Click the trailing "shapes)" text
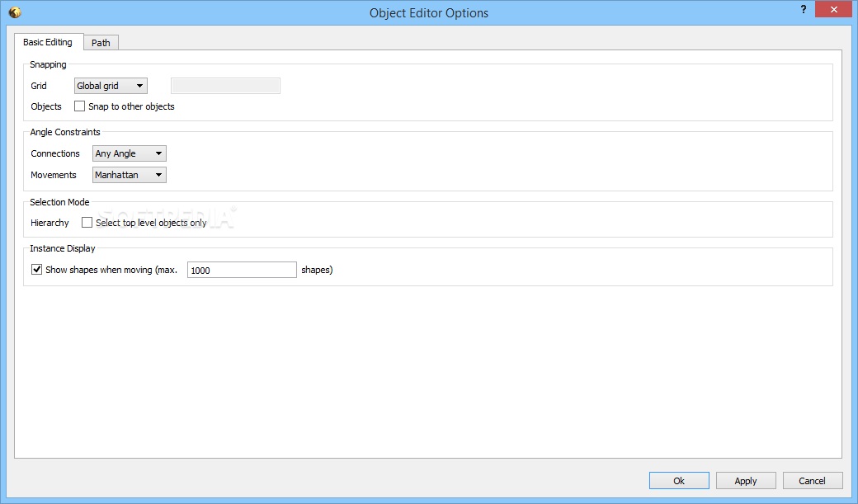 [x=317, y=270]
